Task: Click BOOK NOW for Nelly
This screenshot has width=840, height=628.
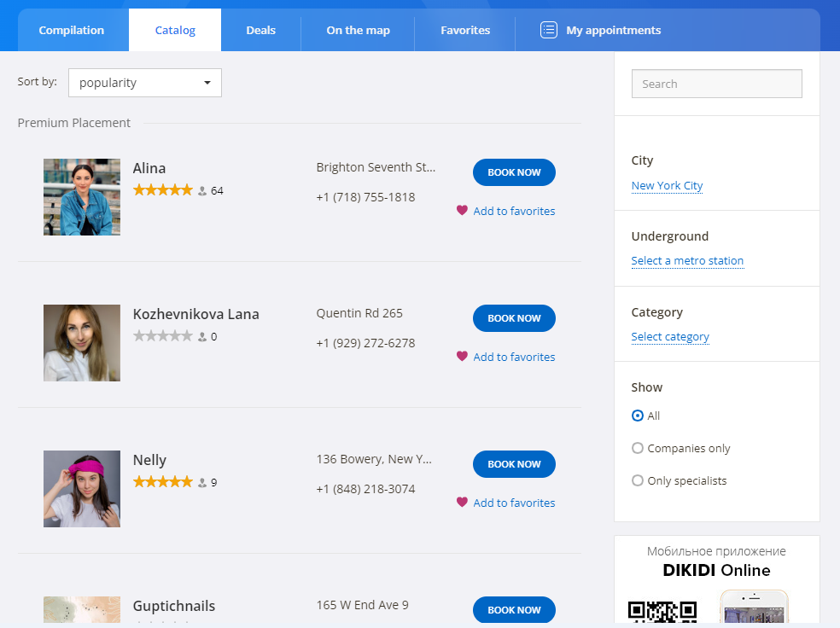Action: tap(514, 464)
